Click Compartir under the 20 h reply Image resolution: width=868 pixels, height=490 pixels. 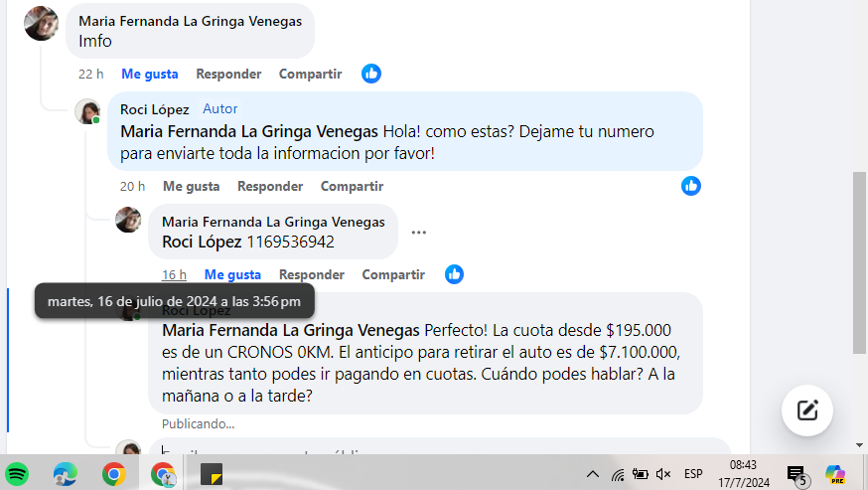click(x=353, y=186)
